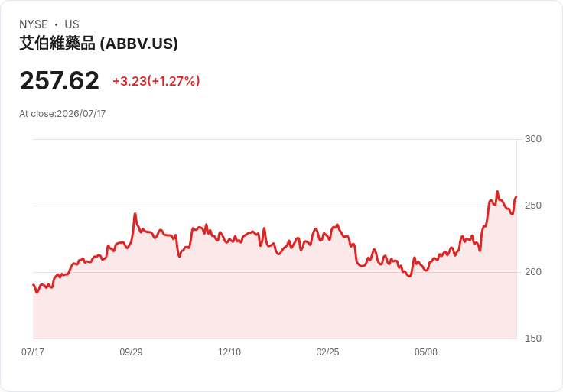Click the +3.23(+1.27%) change text

[x=156, y=81]
